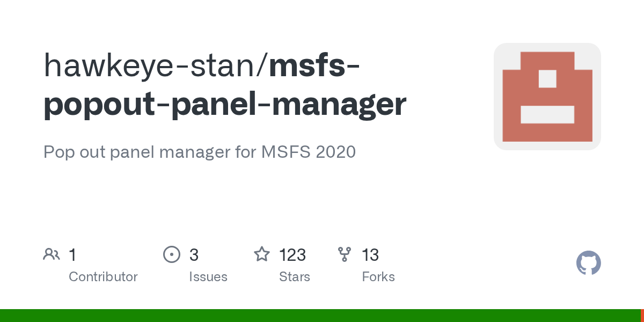Open the Issues label
The image size is (644, 322).
208,277
